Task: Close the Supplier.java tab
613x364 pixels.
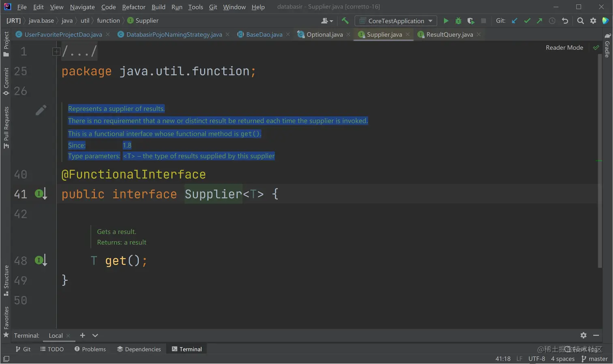Action: (407, 34)
